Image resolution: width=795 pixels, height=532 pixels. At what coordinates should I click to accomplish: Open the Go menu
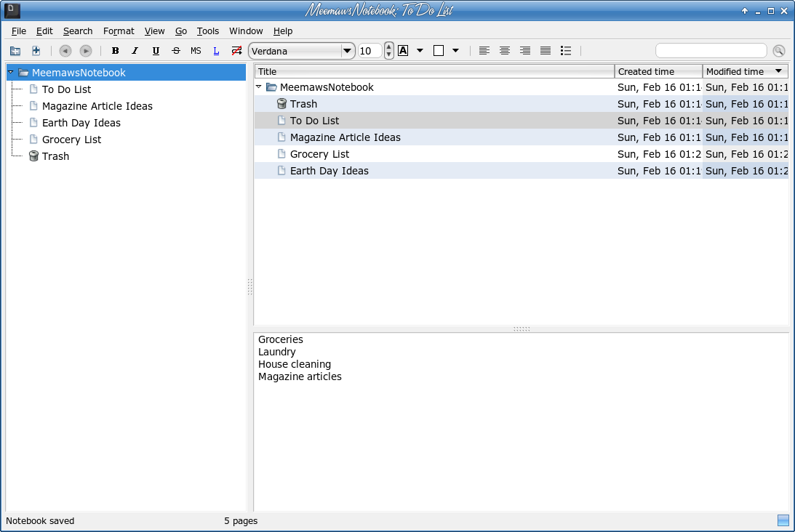coord(181,31)
